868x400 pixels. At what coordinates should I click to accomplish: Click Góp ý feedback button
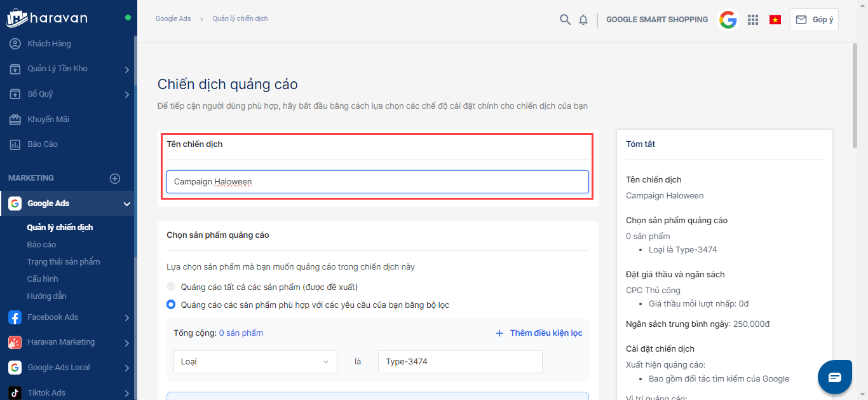click(x=814, y=19)
